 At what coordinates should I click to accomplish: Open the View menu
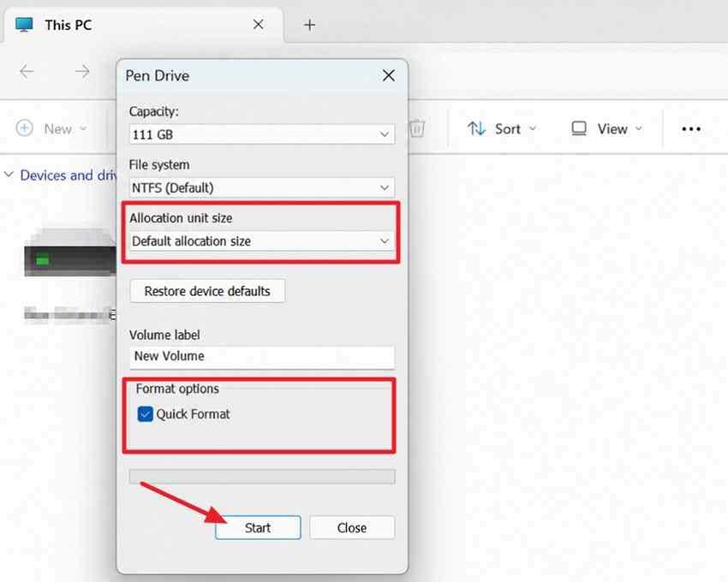pos(607,128)
